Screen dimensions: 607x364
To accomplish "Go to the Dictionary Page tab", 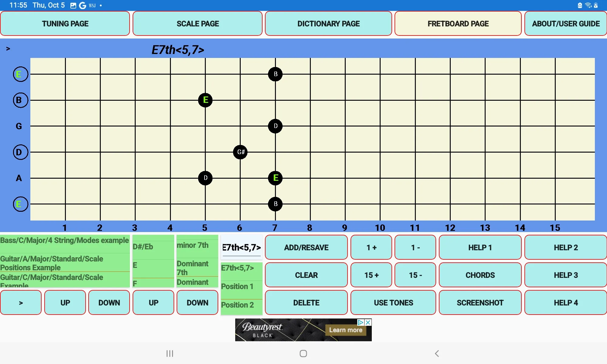I will [328, 24].
